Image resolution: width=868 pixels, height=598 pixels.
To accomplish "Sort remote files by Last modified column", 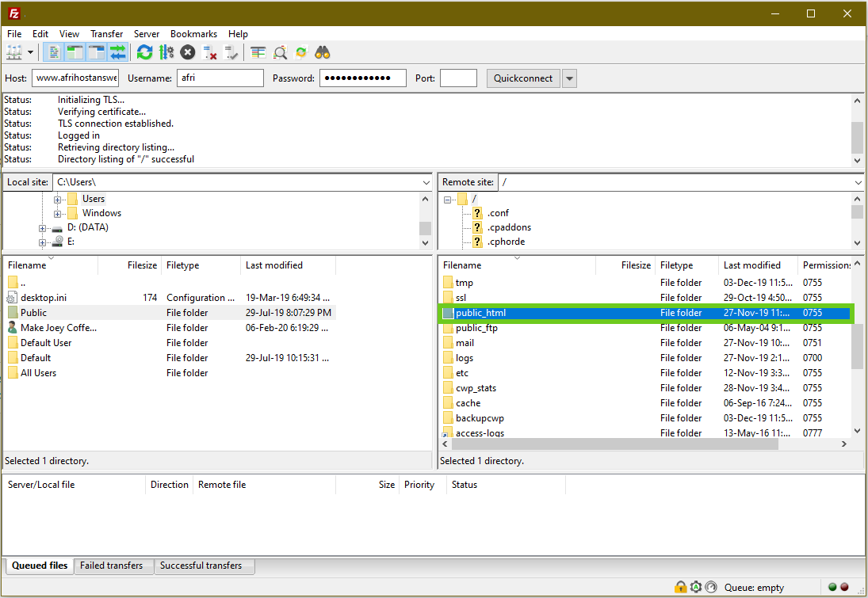I will pos(751,265).
